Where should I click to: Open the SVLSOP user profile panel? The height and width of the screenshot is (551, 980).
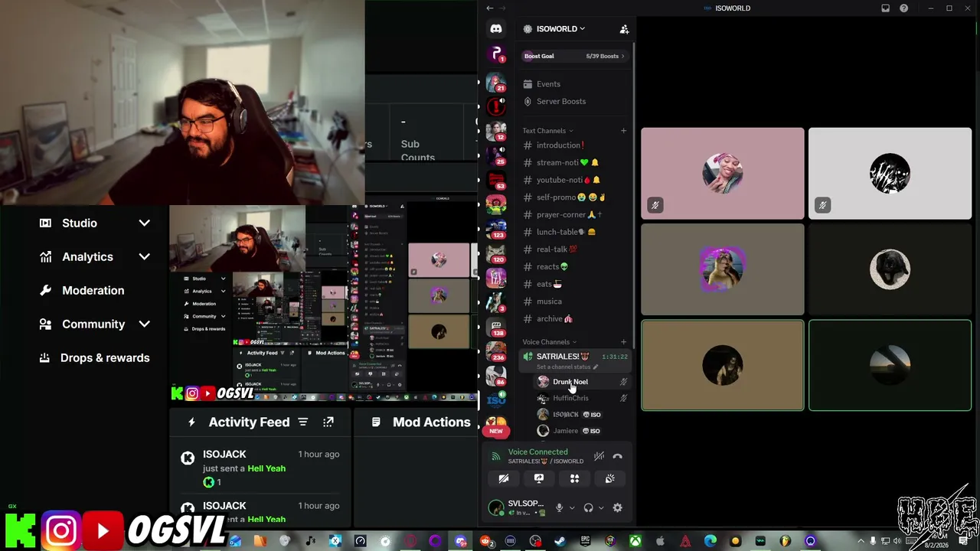pos(517,507)
